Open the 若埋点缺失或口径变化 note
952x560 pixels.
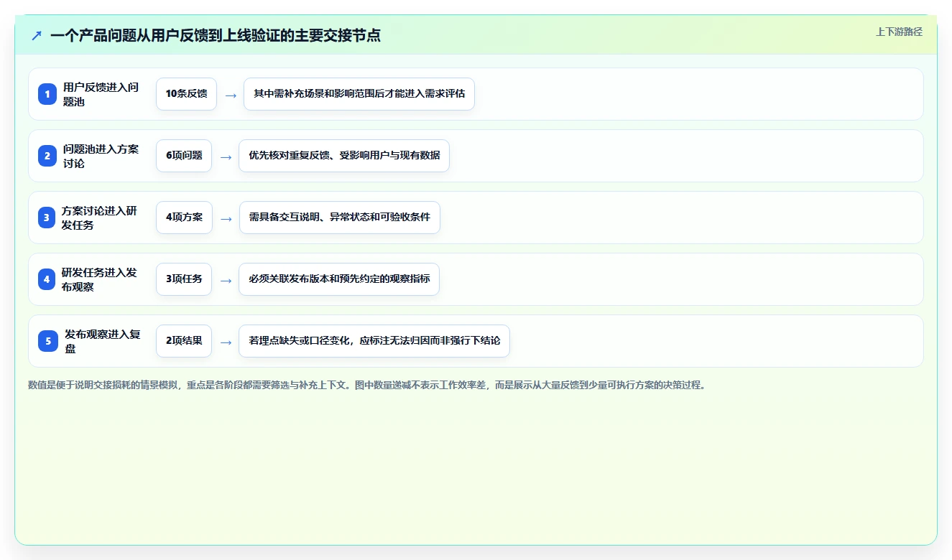tap(374, 341)
